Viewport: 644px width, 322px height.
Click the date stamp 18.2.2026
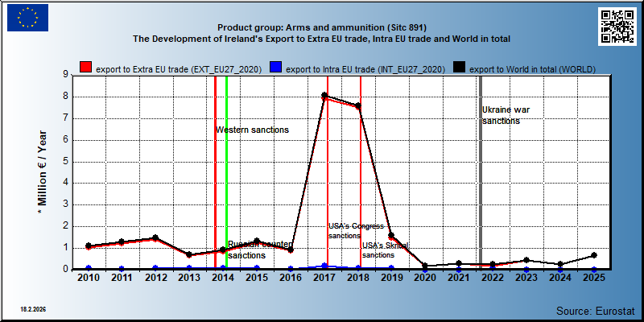coord(33,308)
